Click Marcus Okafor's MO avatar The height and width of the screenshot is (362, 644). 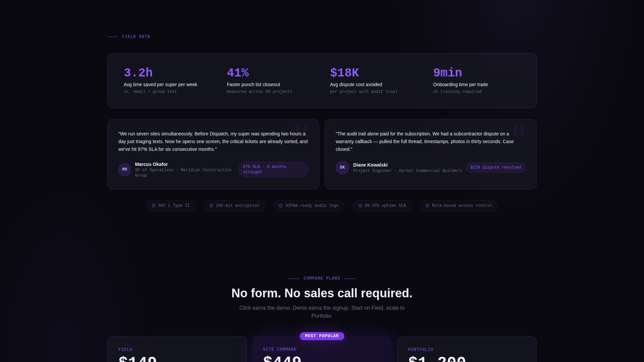[124, 169]
